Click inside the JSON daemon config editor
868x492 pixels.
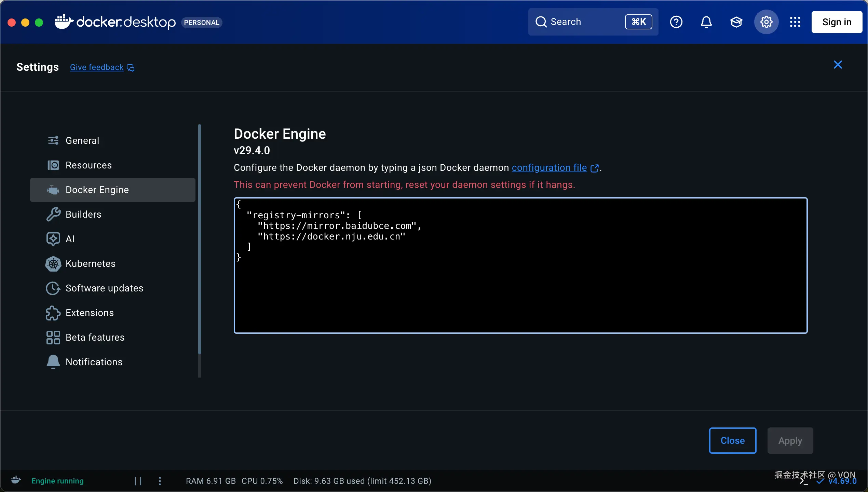click(x=519, y=266)
